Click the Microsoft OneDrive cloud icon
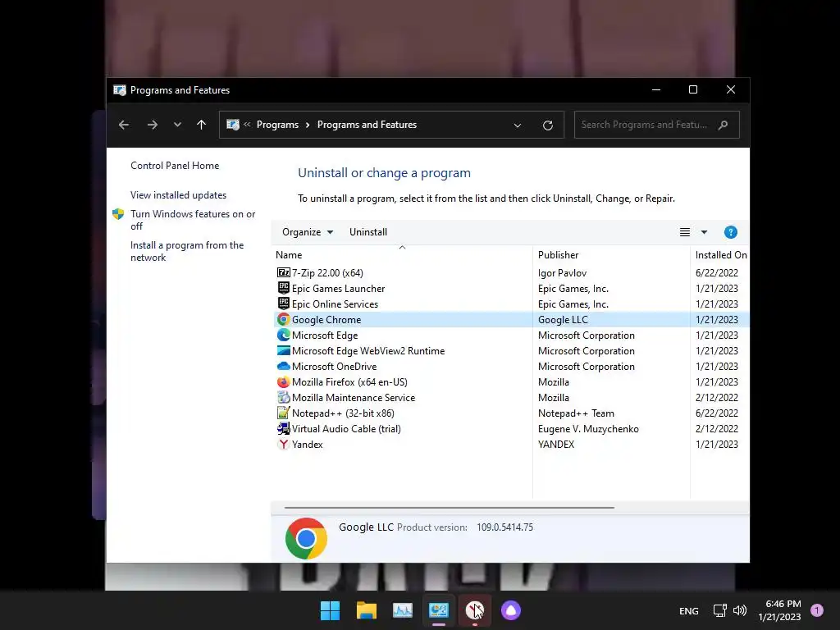The width and height of the screenshot is (840, 630). click(283, 366)
